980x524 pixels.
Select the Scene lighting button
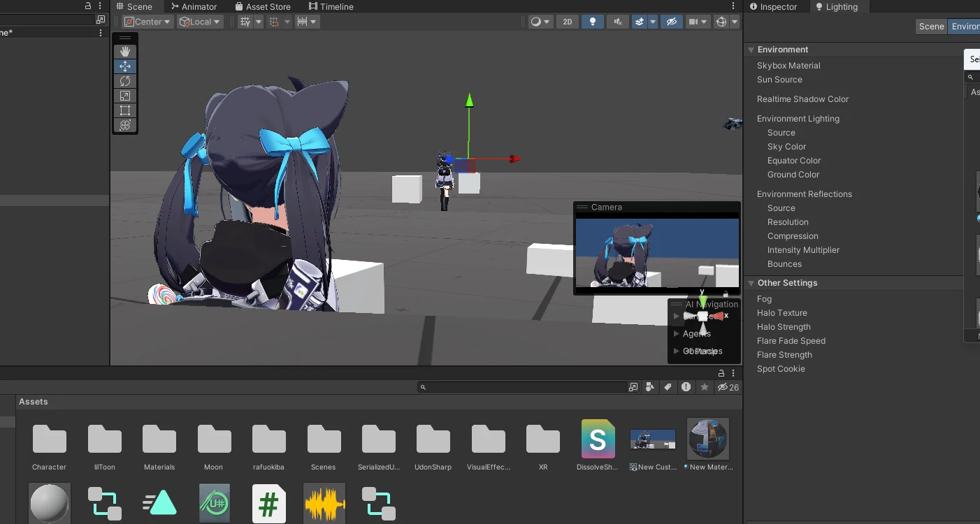click(x=931, y=27)
